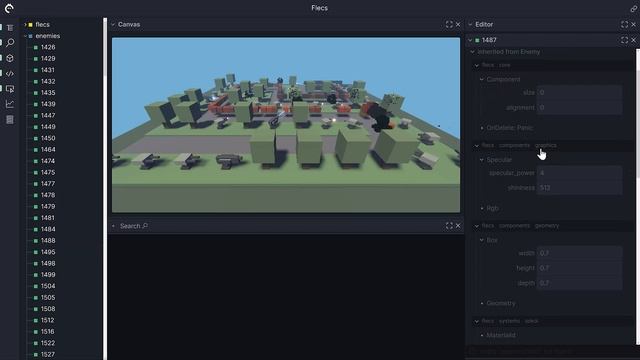Select entity 1477 in tree
640x360 pixels.
click(x=48, y=184)
